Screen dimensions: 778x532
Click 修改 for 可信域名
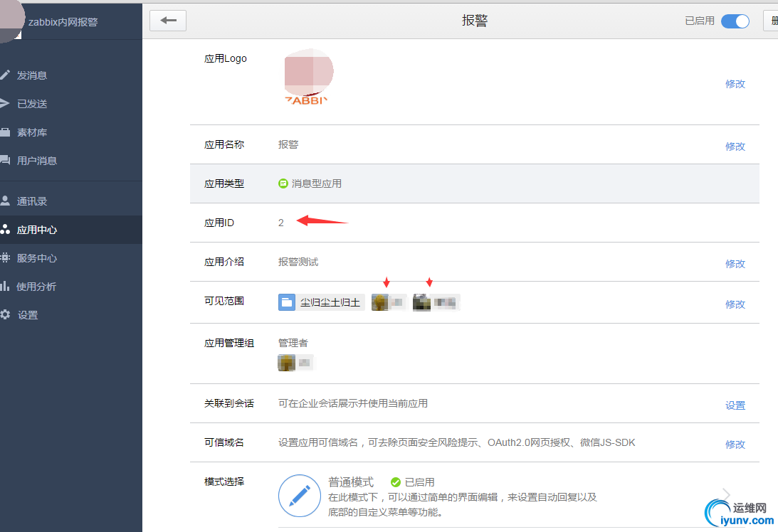pyautogui.click(x=735, y=445)
